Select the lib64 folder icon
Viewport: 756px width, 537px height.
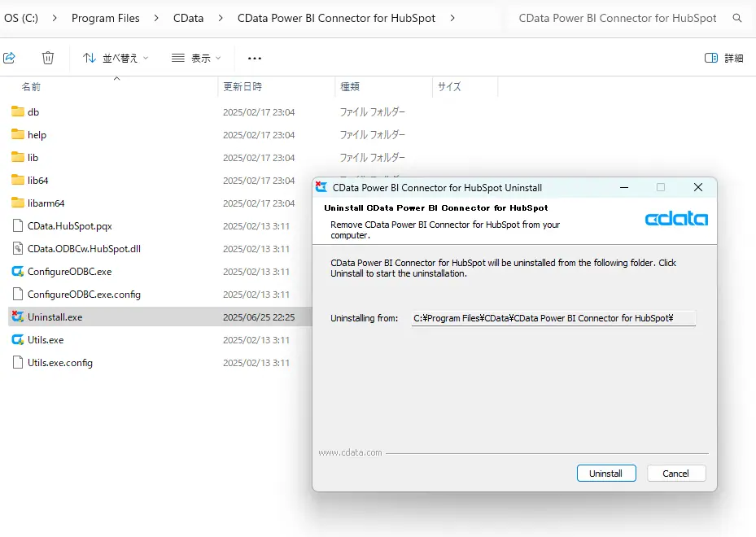tap(18, 180)
